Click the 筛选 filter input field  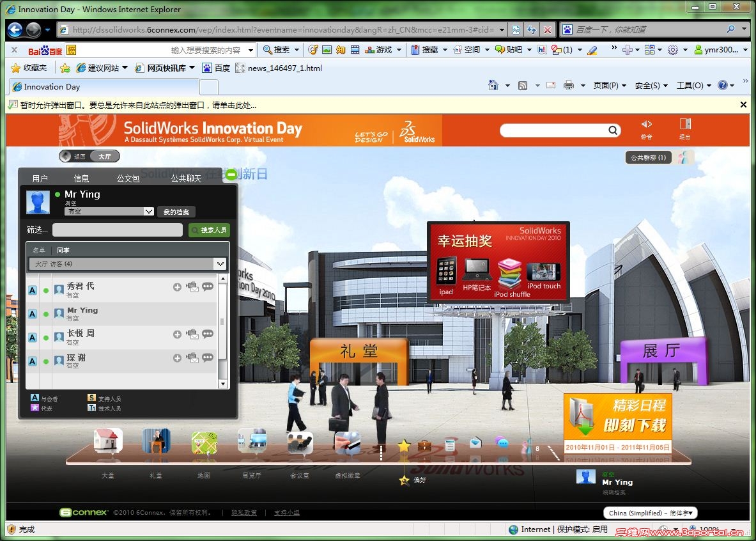(x=117, y=230)
